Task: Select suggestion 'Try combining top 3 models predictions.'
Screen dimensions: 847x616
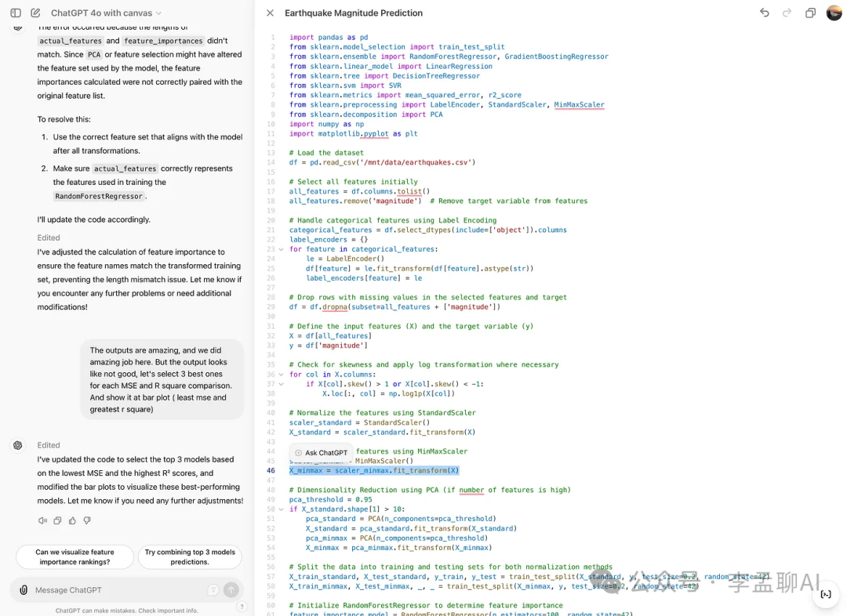Action: tap(190, 556)
